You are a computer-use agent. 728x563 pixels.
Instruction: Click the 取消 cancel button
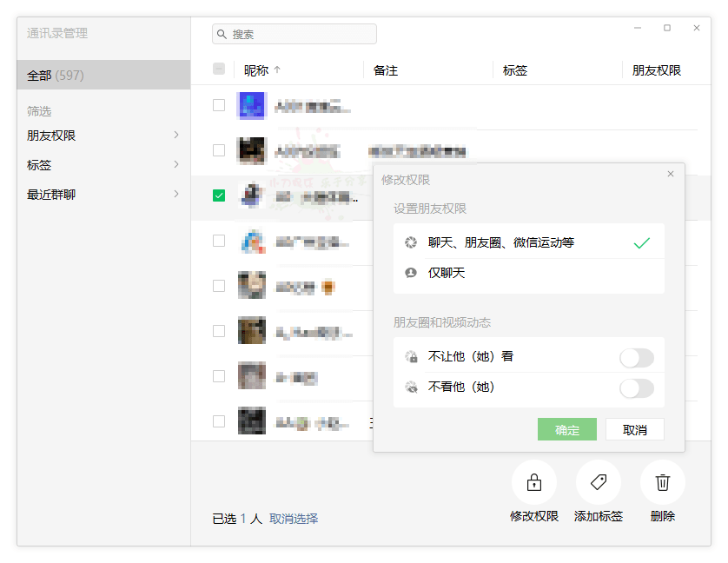point(634,429)
